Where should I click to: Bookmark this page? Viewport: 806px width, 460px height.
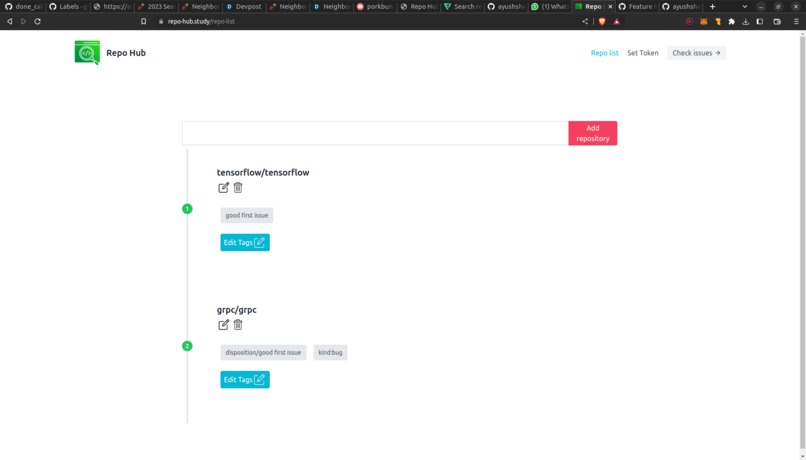point(143,22)
